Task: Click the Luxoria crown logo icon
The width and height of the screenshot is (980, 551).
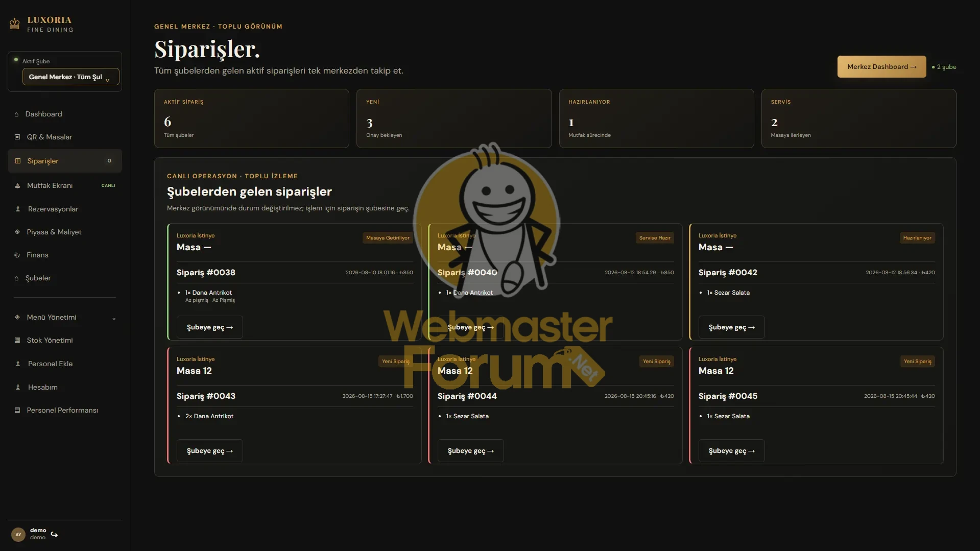Action: [15, 23]
